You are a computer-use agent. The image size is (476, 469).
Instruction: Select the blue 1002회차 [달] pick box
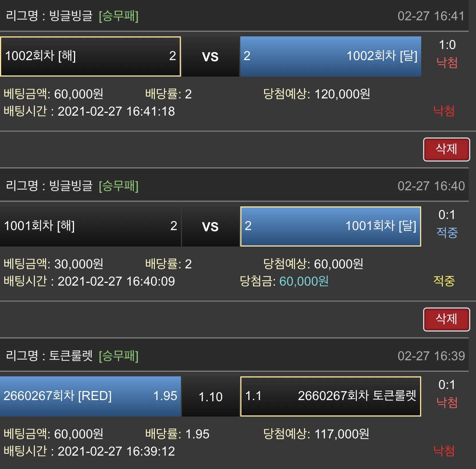(330, 56)
